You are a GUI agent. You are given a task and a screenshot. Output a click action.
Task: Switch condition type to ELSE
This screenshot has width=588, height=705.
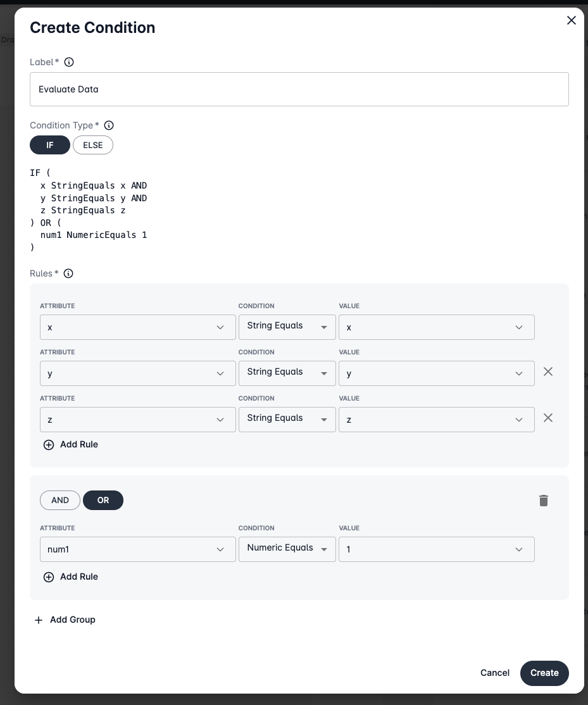93,145
